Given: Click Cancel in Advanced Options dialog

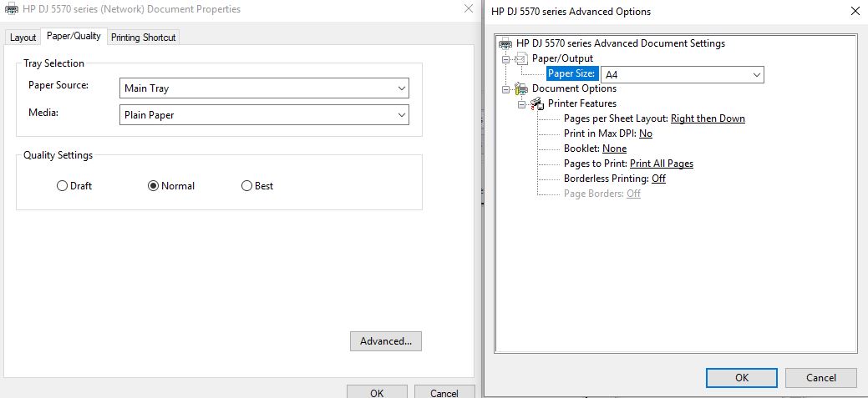Looking at the screenshot, I should coord(821,377).
